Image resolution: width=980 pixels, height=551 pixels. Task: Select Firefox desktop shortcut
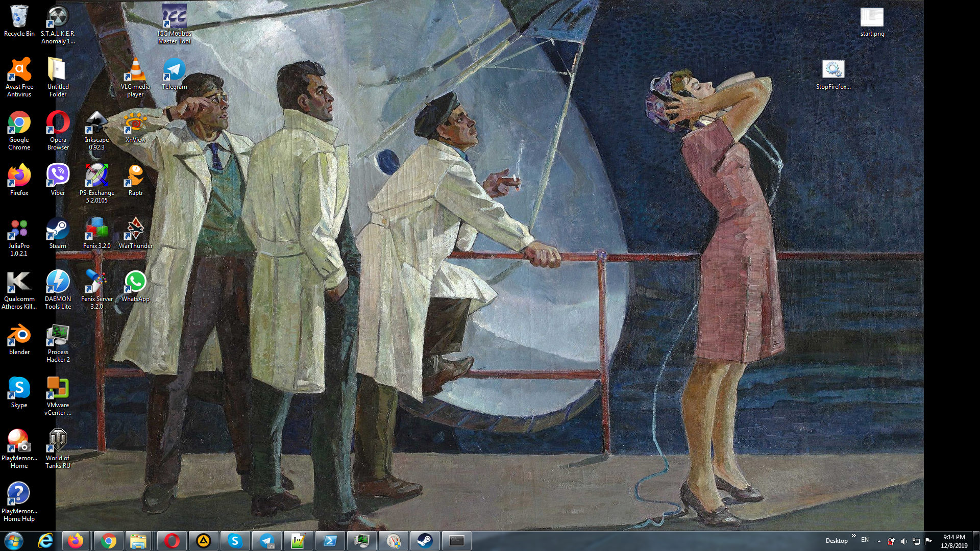click(19, 181)
